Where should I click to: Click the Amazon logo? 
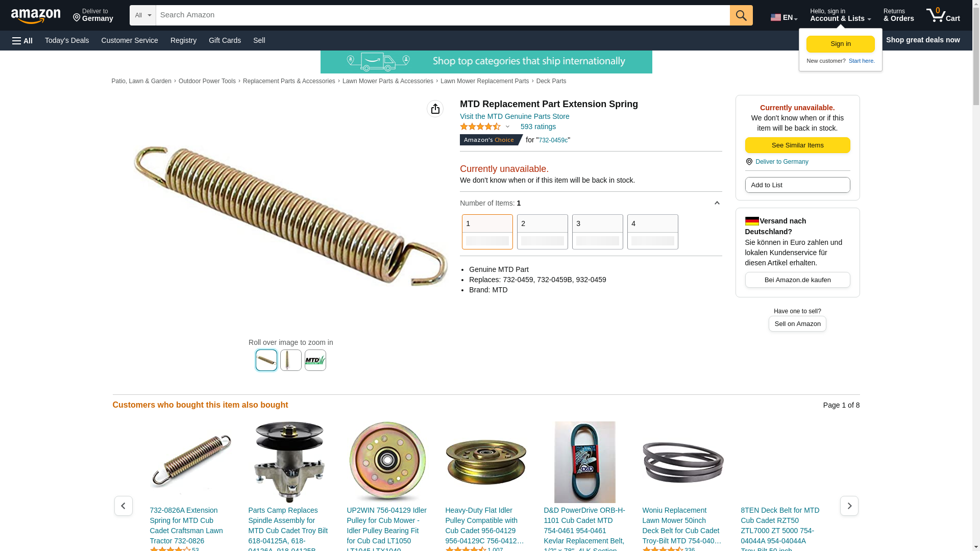[x=36, y=16]
